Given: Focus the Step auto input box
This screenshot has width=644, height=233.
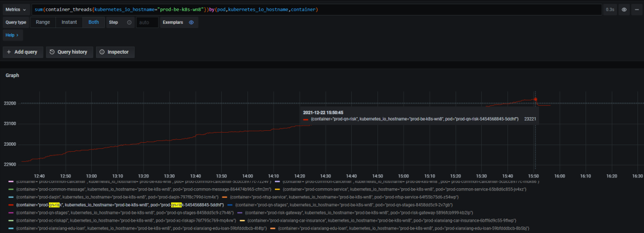Looking at the screenshot, I should click(x=147, y=22).
